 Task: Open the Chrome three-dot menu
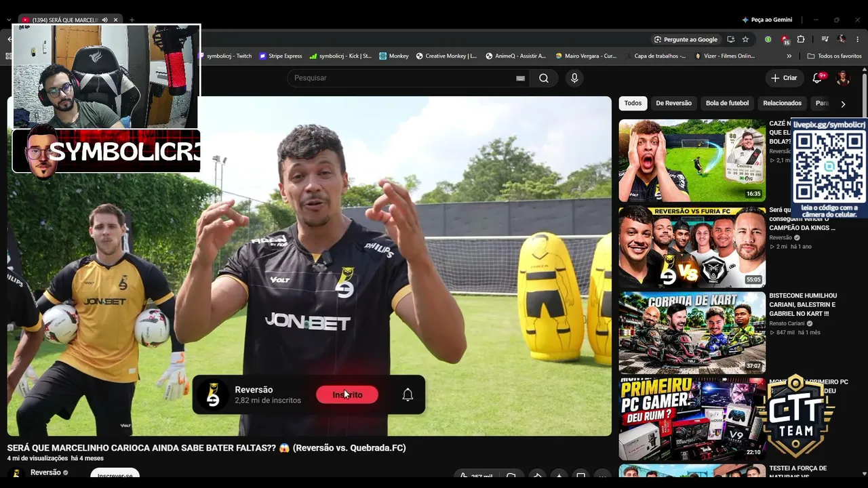coord(858,39)
